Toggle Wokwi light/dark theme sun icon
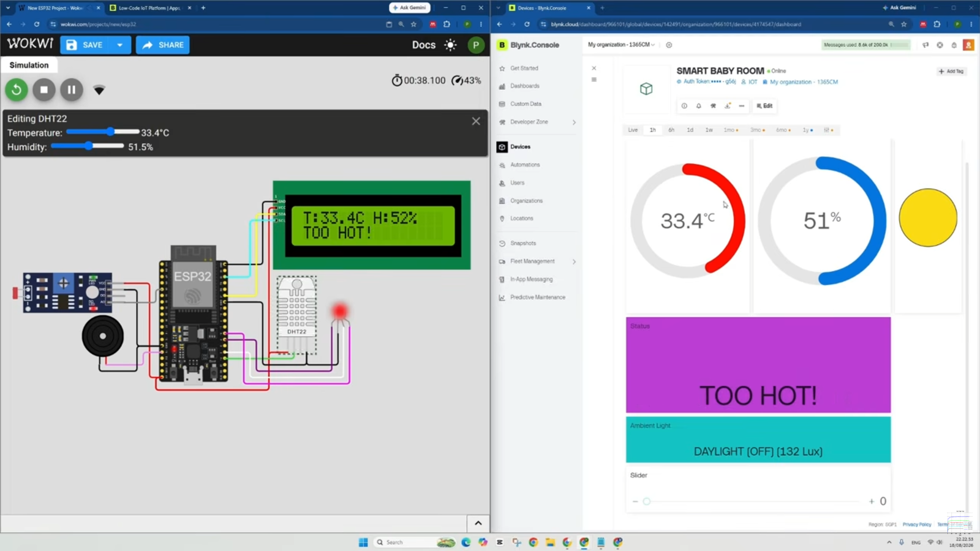 (x=451, y=45)
